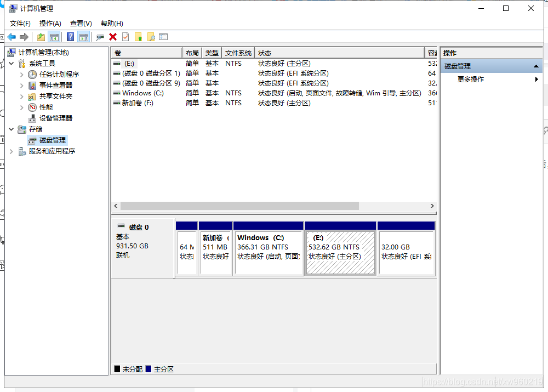Toggle the console tree pane toolbar button
Image resolution: width=548 pixels, height=392 pixels.
point(54,37)
